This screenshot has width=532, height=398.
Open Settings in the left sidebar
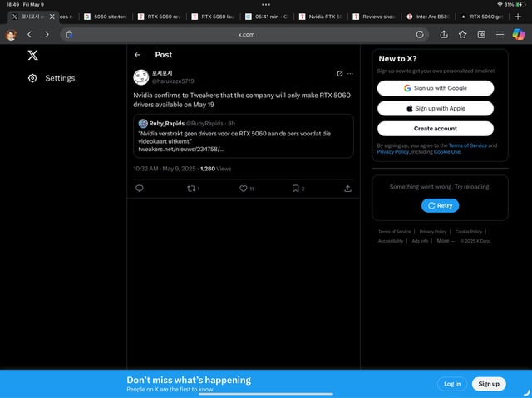pyautogui.click(x=52, y=78)
